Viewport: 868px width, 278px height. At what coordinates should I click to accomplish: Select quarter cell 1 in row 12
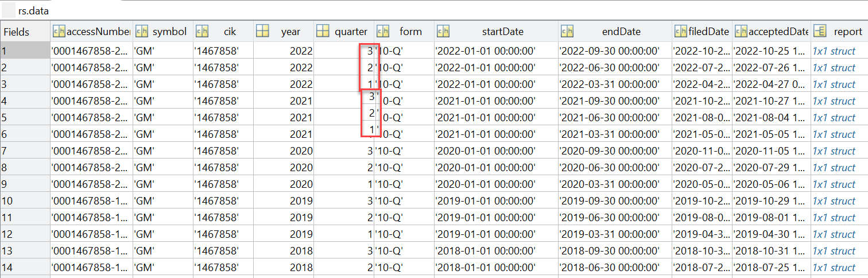(x=344, y=234)
